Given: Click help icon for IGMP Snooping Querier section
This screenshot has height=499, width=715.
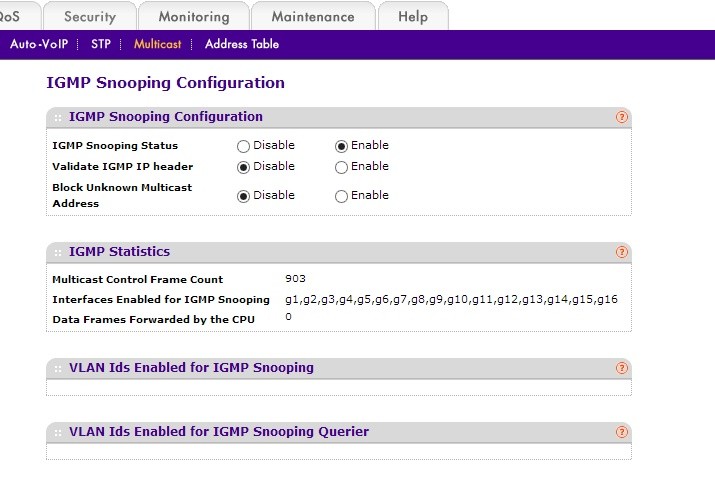Looking at the screenshot, I should 621,432.
